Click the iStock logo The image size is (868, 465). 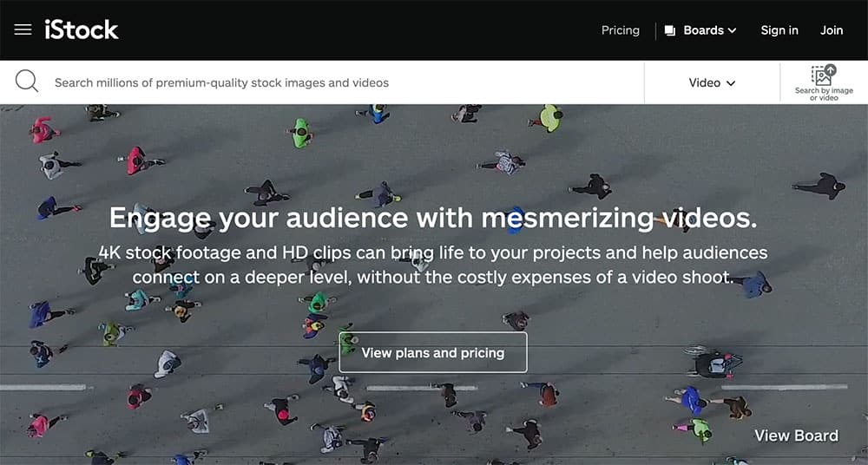[82, 30]
